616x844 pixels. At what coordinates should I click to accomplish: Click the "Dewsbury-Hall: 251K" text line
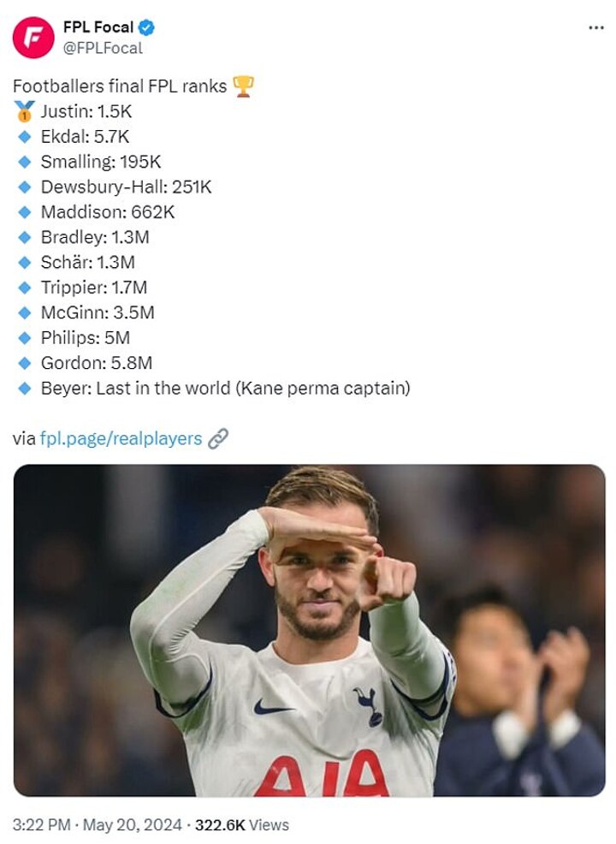coord(126,187)
